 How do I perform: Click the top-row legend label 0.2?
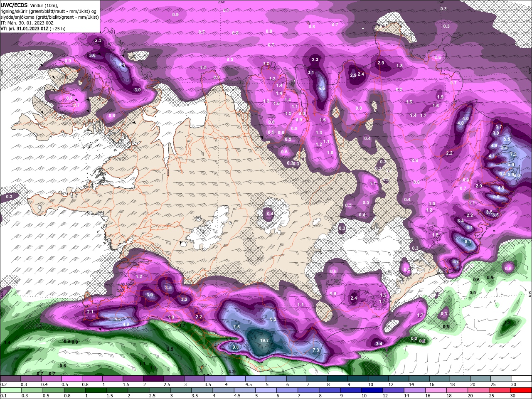3,384
